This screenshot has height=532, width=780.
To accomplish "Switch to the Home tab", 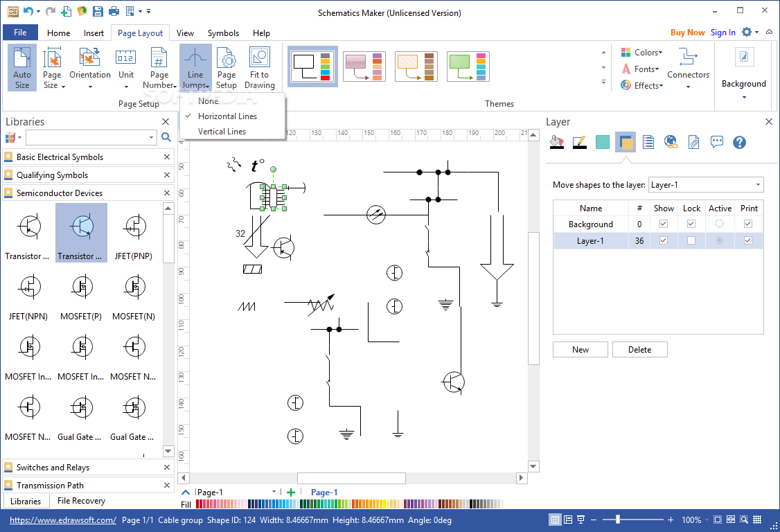I will click(59, 33).
